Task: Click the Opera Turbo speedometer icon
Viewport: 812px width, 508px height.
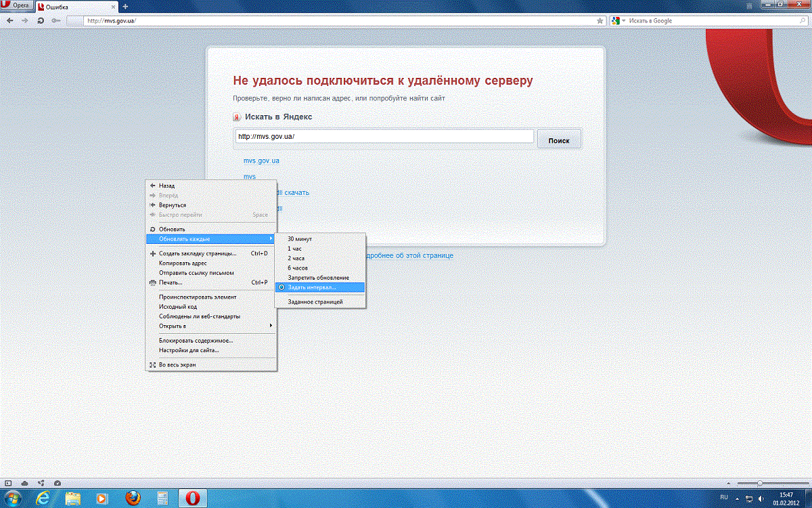Action: tap(58, 483)
